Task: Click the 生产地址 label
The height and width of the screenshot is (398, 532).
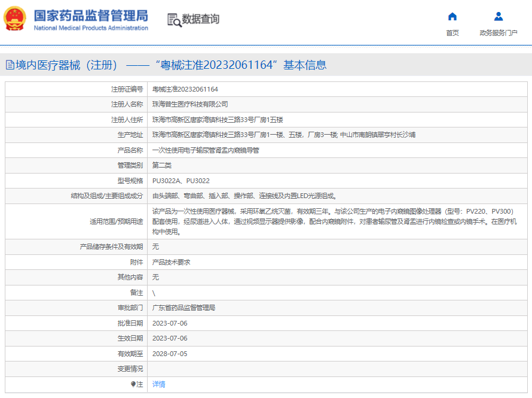Action: pos(130,135)
